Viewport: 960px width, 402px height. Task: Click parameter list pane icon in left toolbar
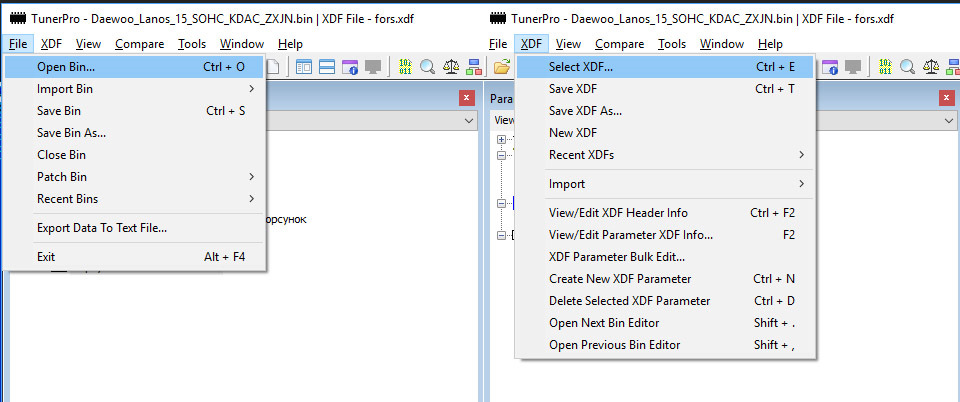pos(304,66)
